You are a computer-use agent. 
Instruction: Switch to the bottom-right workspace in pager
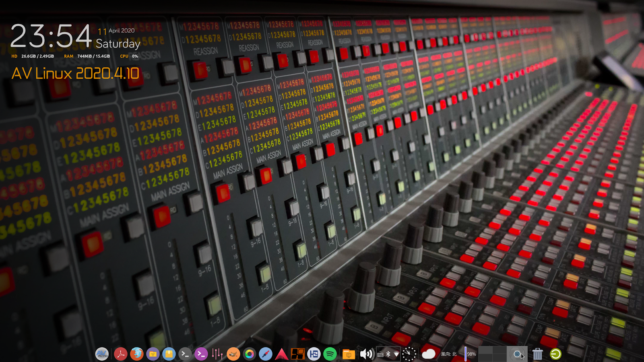(500, 358)
